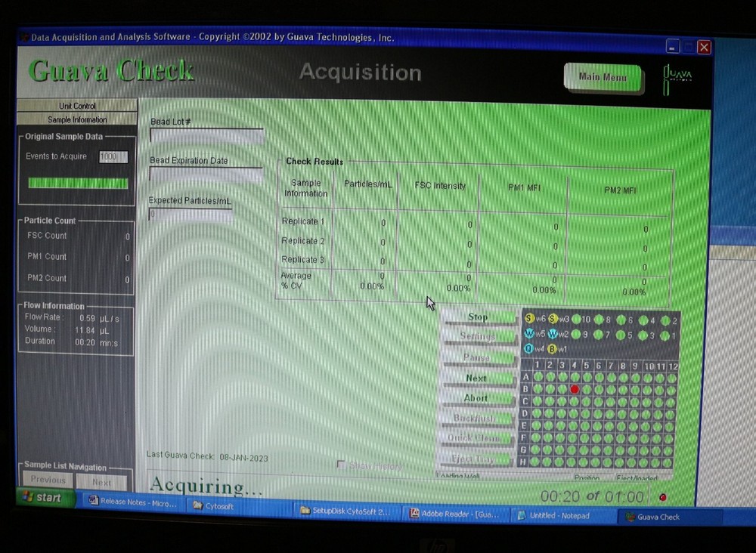Select well B5 in the plate grid
Image resolution: width=756 pixels, height=553 pixels.
(x=587, y=390)
